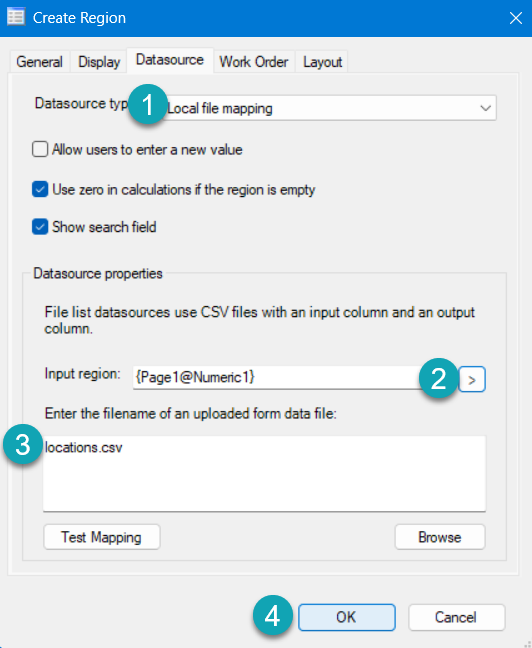Click the Create Region window title icon
Viewport: 532px width, 648px height.
point(16,17)
